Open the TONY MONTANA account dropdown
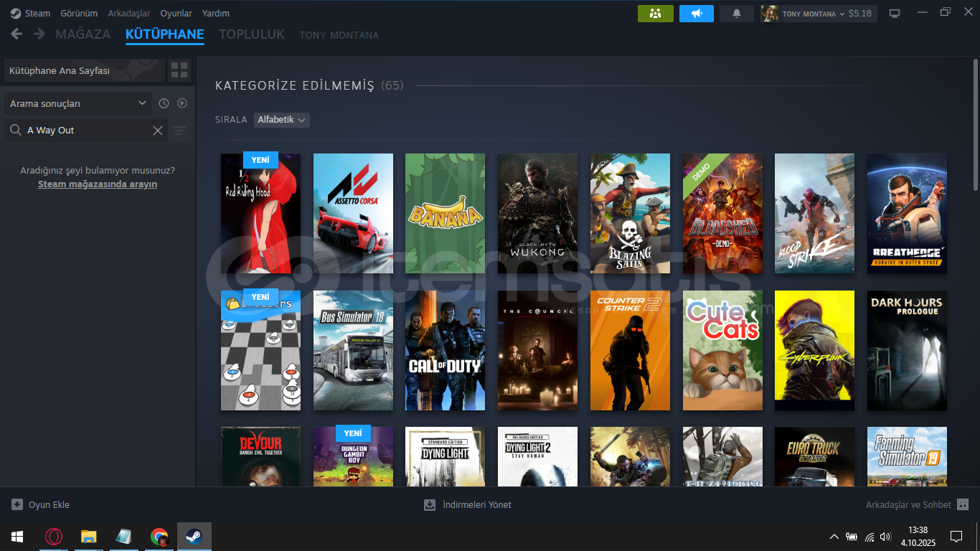The image size is (980, 551). click(819, 14)
